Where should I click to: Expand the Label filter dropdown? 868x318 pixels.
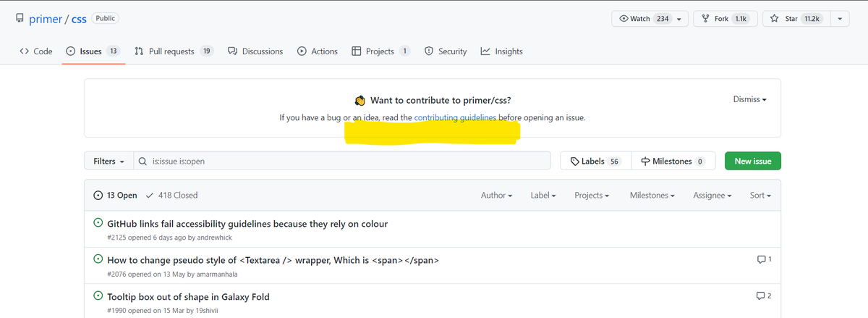pos(542,196)
